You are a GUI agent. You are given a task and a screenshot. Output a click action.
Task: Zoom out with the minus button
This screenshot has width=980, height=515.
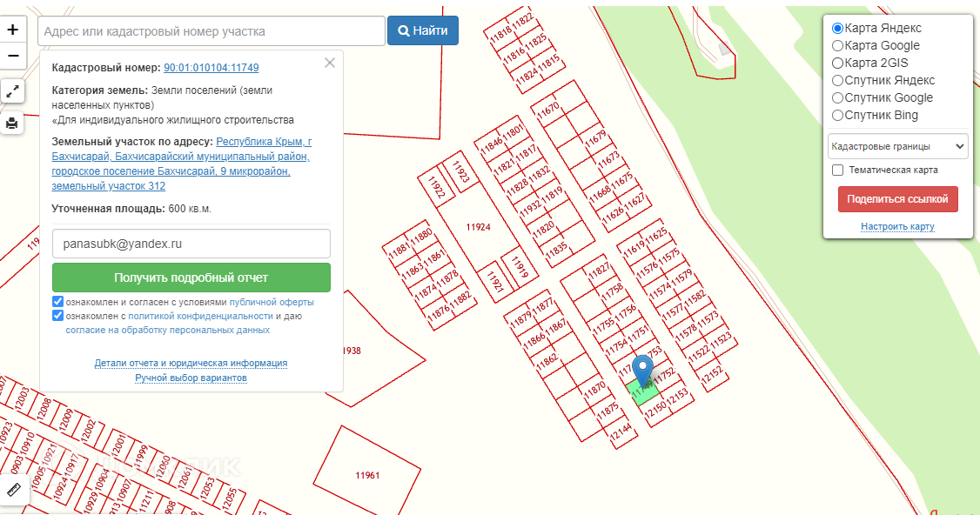coord(12,56)
